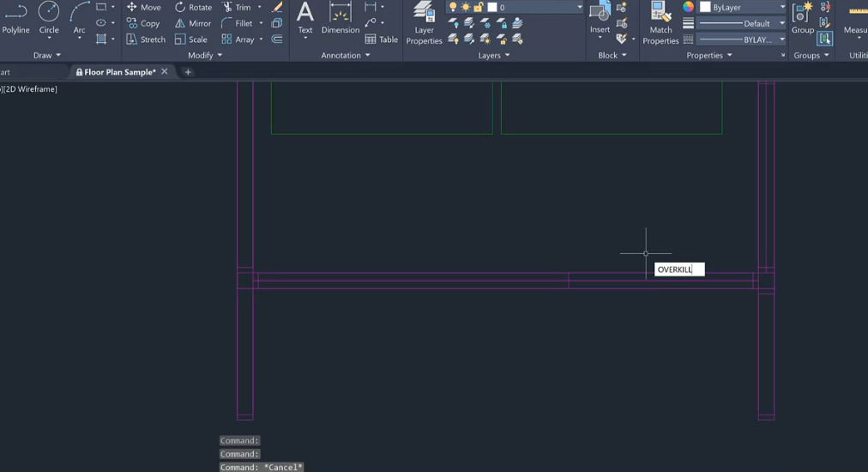
Task: Select the Polyline drawing tool
Action: point(15,20)
